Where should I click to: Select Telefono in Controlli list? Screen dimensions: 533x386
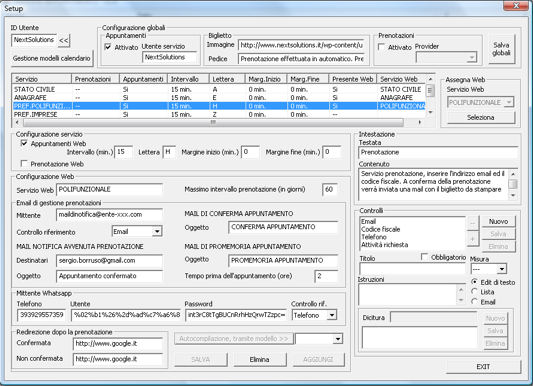tap(413, 237)
